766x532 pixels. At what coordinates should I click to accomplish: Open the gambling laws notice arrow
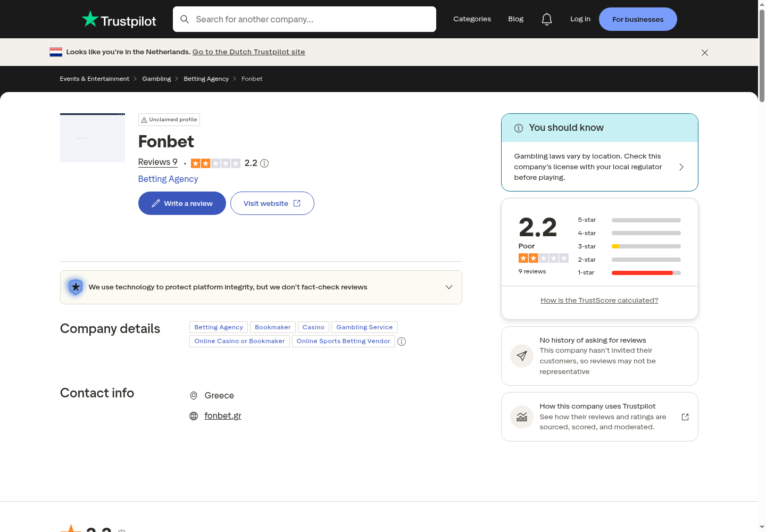click(x=681, y=167)
